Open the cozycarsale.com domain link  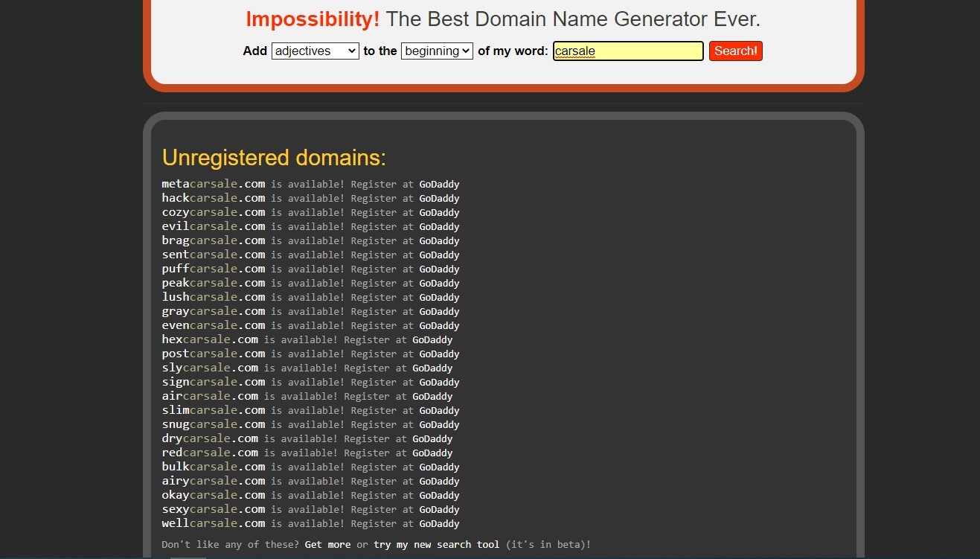(214, 212)
